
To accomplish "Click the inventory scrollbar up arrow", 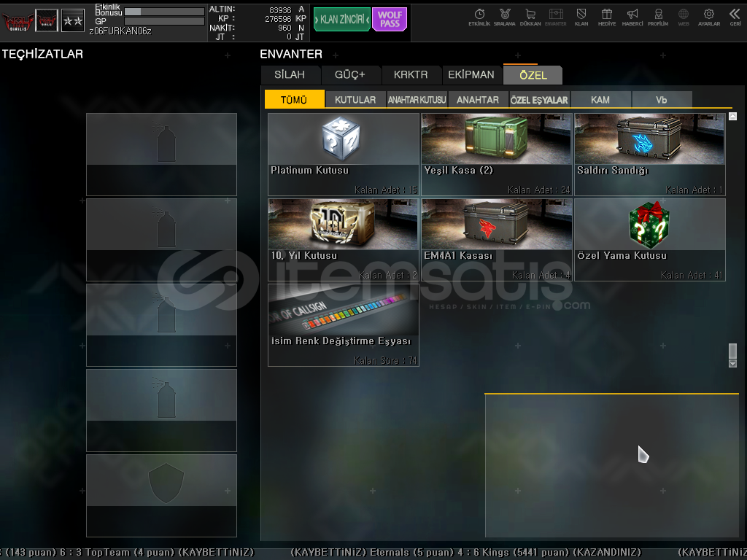I will pos(732,116).
